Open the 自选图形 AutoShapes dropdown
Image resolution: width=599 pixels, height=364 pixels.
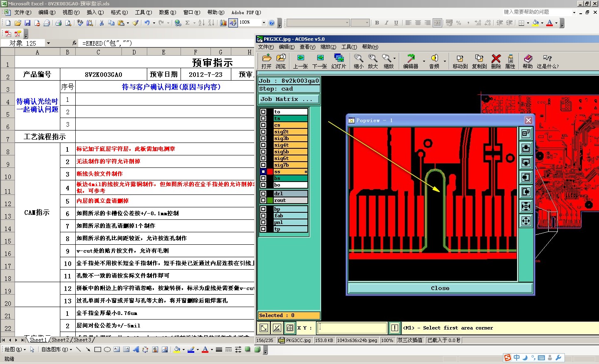tap(56, 349)
